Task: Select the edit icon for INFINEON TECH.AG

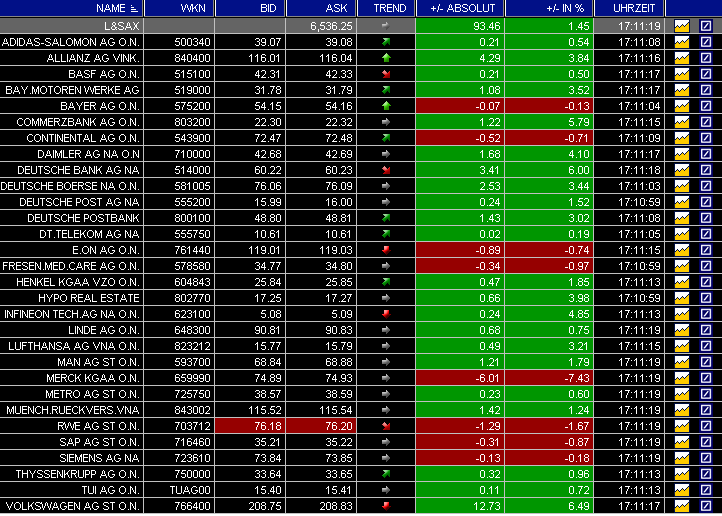Action: 706,314
